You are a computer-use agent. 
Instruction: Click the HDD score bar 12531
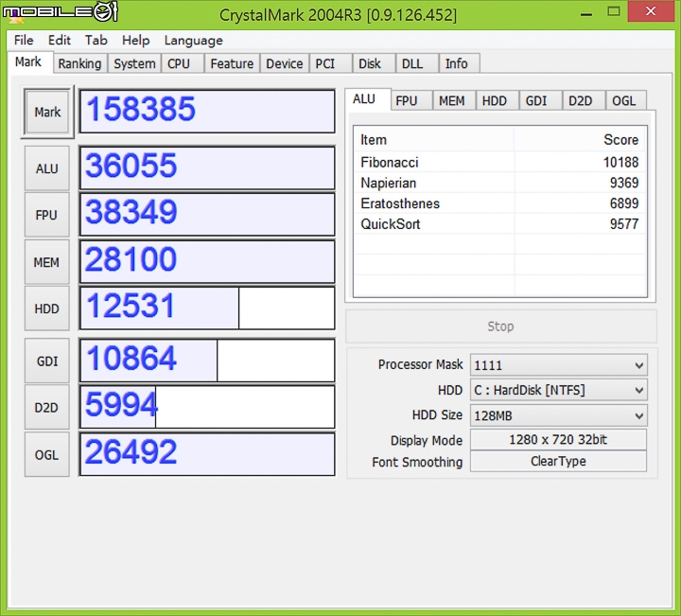[x=207, y=308]
